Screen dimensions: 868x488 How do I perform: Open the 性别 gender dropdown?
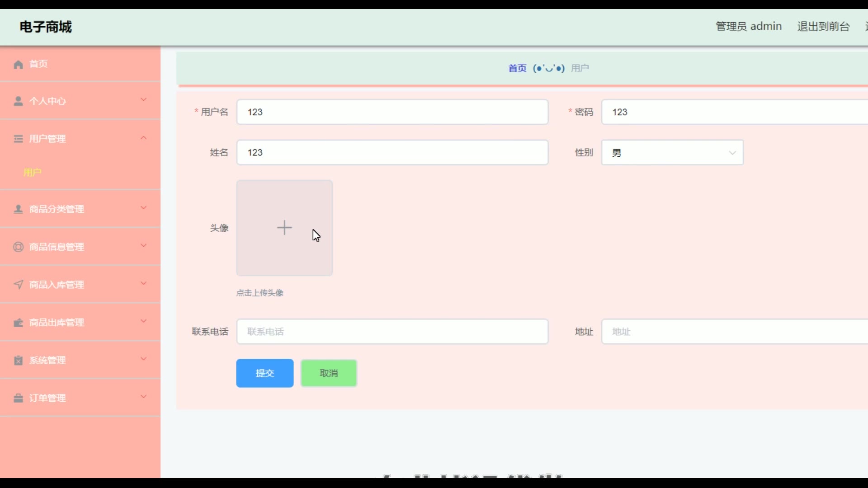click(672, 153)
